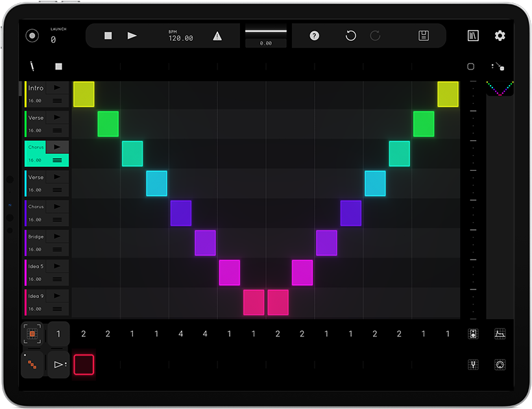Open the library books icon
The image size is (532, 409).
pos(473,36)
